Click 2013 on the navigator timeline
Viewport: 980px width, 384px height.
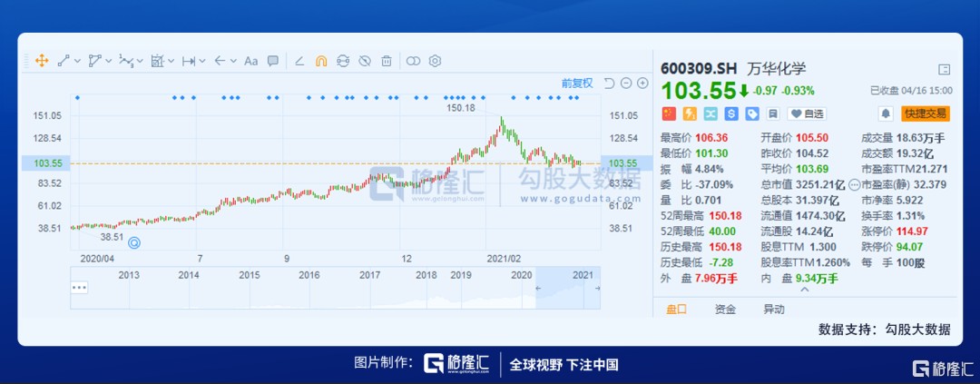tap(129, 275)
